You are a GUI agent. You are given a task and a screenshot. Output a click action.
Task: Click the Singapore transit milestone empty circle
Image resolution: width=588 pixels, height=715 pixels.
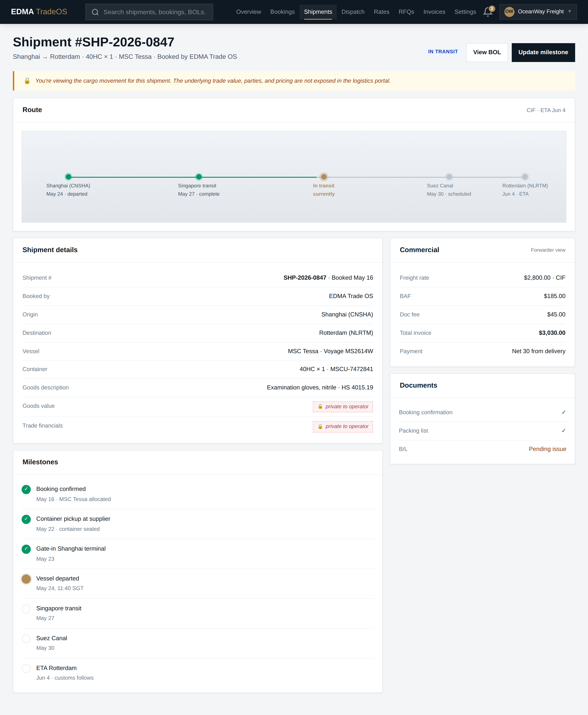click(x=26, y=609)
